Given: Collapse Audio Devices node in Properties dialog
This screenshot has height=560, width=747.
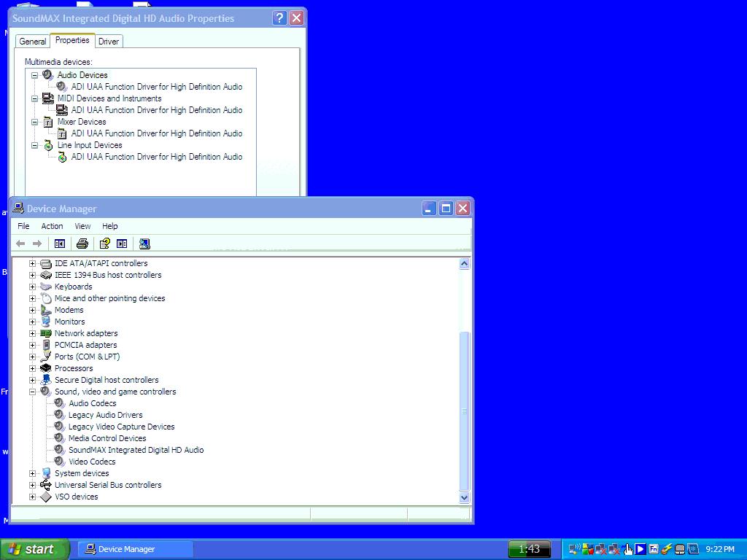Looking at the screenshot, I should point(34,75).
